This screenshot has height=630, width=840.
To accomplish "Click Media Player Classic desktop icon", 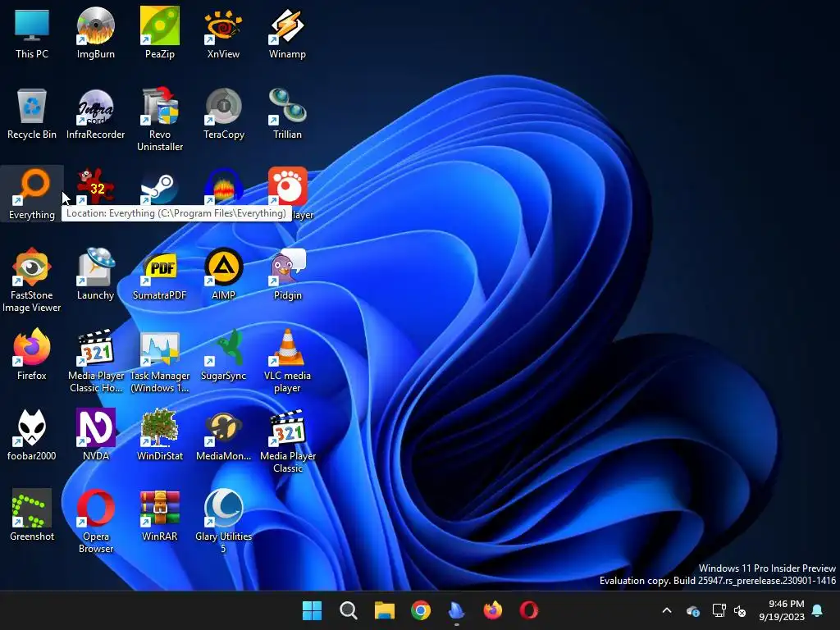I will tap(288, 441).
